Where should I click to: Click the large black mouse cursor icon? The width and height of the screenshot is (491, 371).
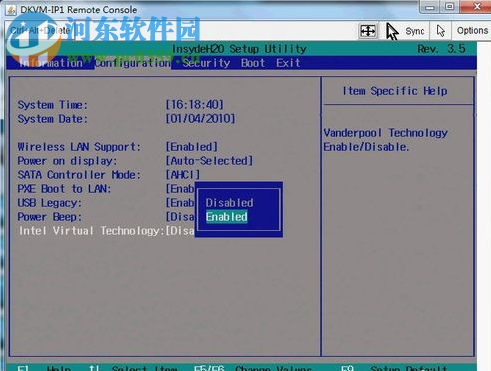[392, 31]
